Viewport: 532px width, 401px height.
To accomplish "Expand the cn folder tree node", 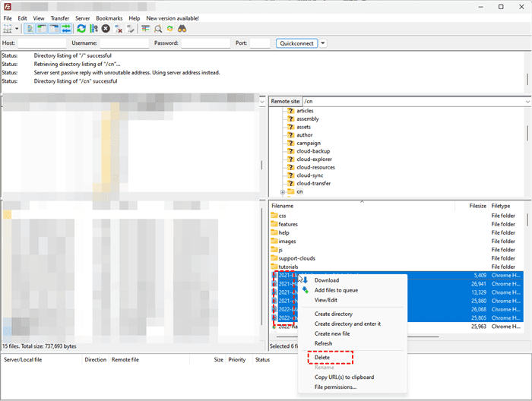I will (x=283, y=191).
